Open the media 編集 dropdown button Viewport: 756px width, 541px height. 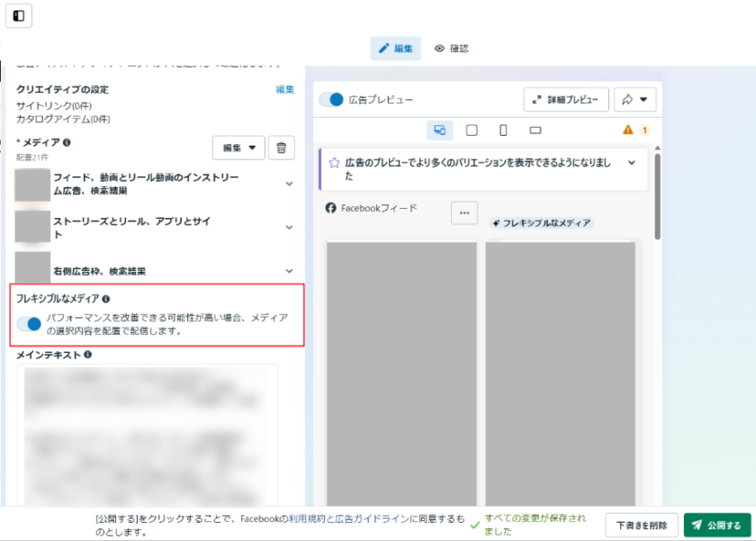click(238, 148)
